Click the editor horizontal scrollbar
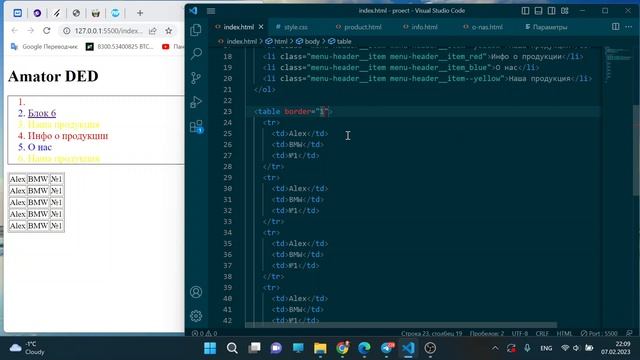Image resolution: width=640 pixels, height=360 pixels. pos(401,325)
